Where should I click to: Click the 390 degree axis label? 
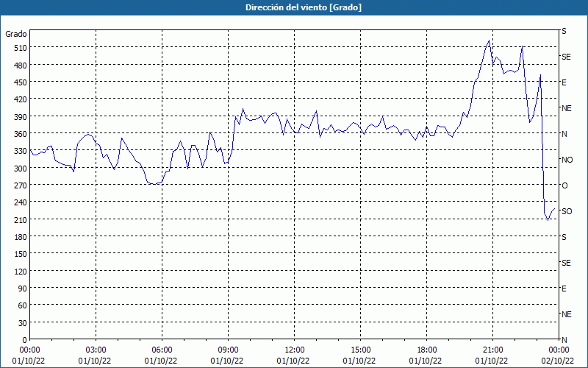tap(21, 117)
